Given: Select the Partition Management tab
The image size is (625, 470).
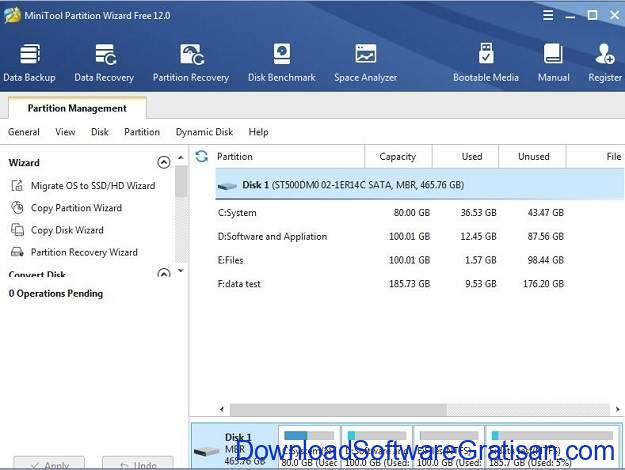Looking at the screenshot, I should pyautogui.click(x=77, y=108).
